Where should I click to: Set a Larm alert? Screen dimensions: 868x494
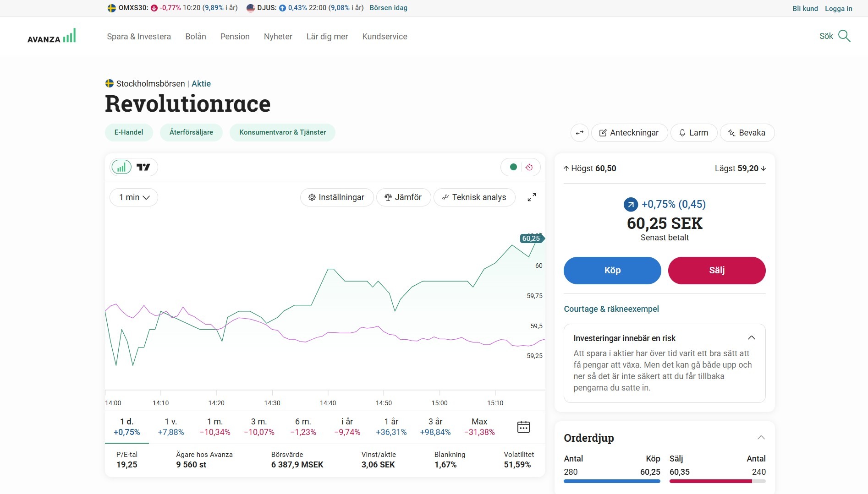point(694,133)
